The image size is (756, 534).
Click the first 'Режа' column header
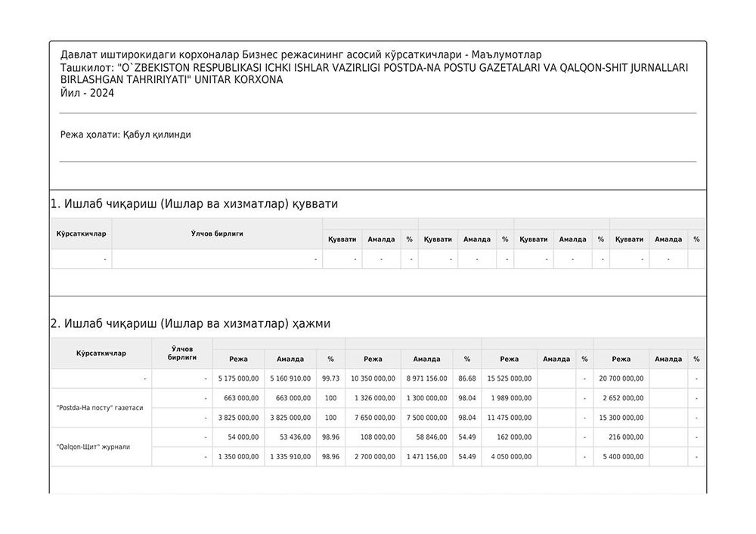238,360
